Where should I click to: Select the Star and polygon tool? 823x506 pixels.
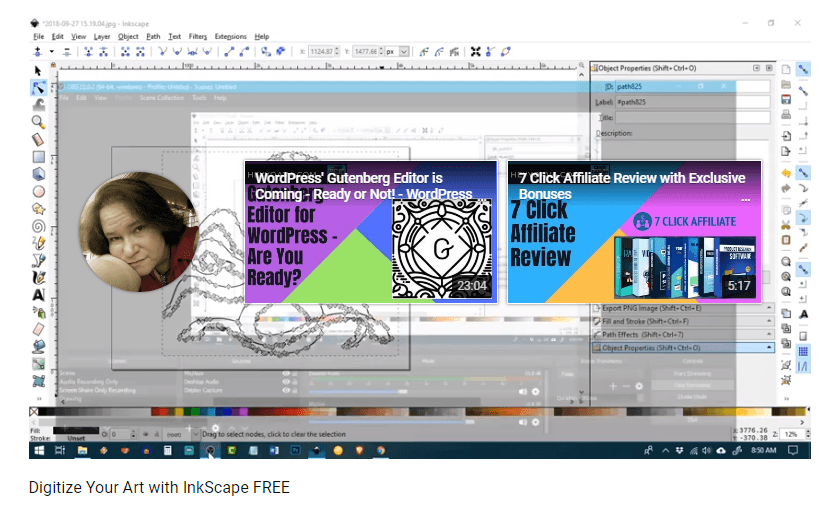(x=38, y=209)
